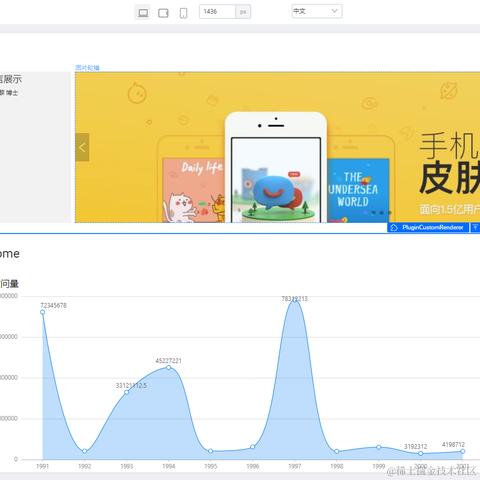The width and height of the screenshot is (480, 480).
Task: Click the 2000 data point labeled 3192312
Action: click(x=421, y=453)
